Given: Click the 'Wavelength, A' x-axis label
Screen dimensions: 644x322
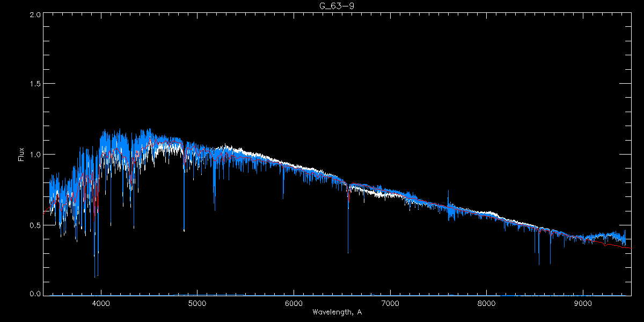Looking at the screenshot, I should [x=336, y=312].
